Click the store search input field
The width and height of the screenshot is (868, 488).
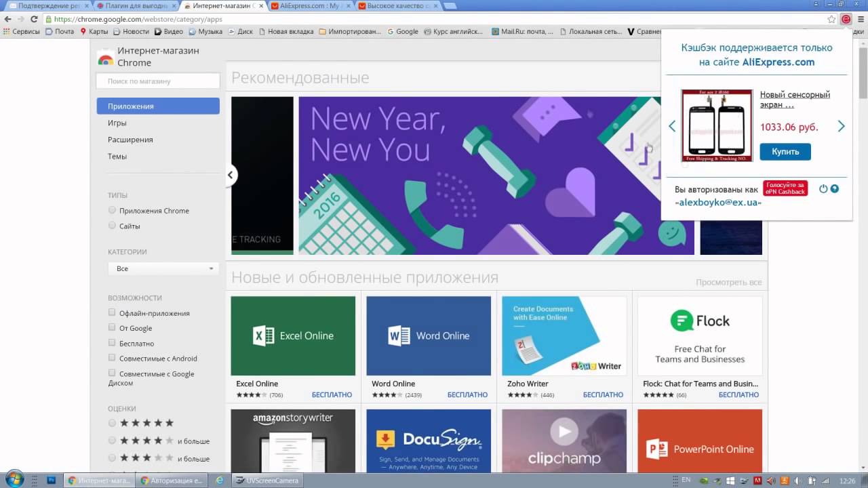[158, 81]
